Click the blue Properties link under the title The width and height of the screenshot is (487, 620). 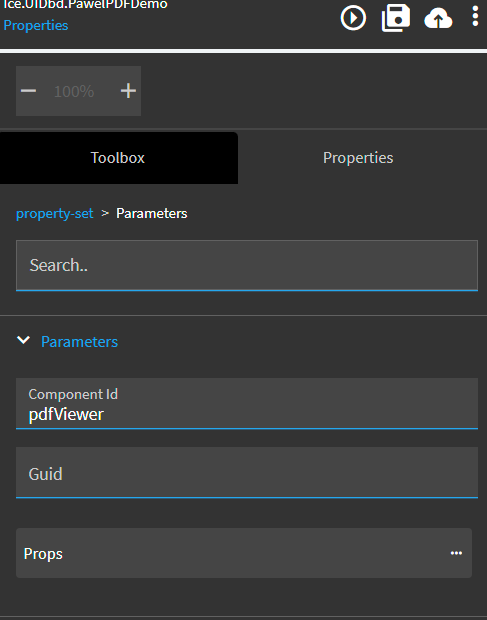[36, 25]
